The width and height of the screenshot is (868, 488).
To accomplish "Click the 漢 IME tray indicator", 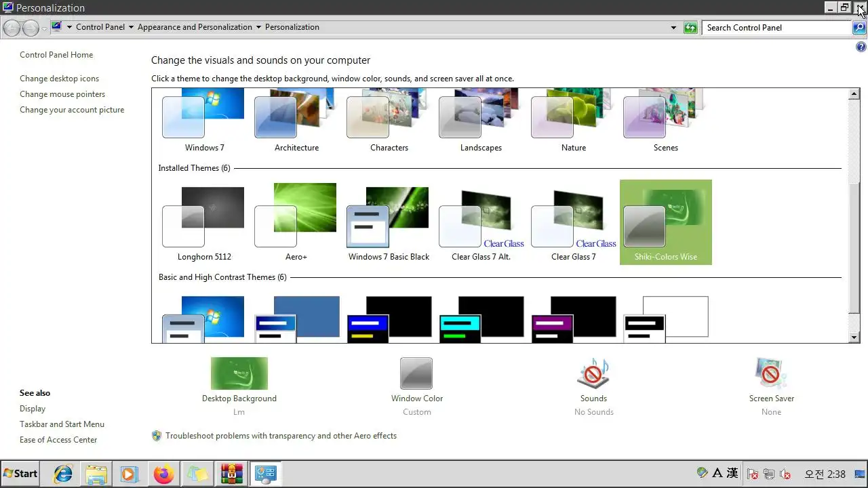I will [x=732, y=473].
